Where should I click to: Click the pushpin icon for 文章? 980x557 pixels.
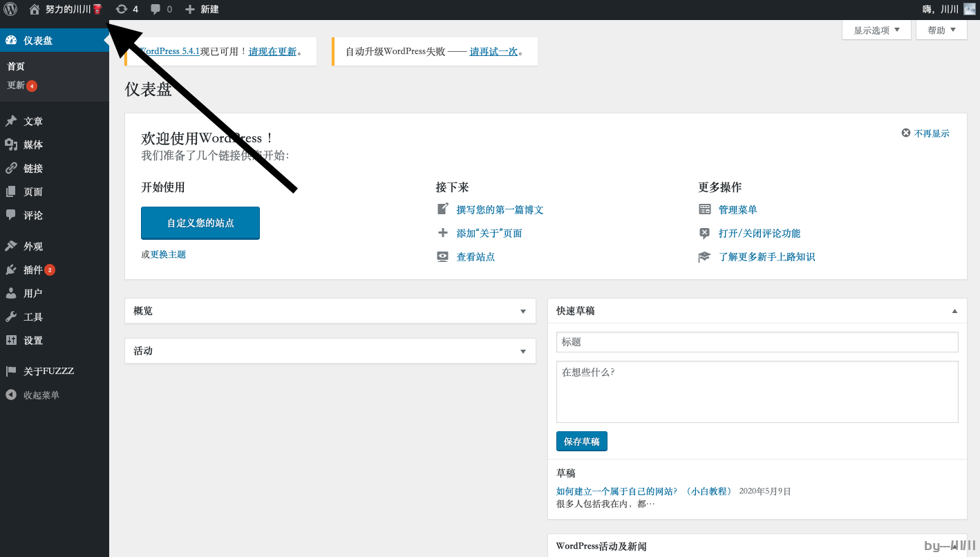[x=11, y=121]
